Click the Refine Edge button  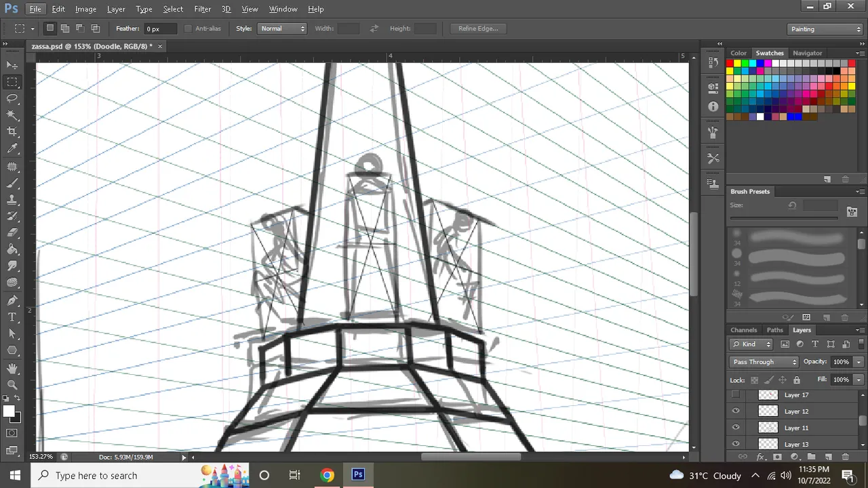[478, 28]
